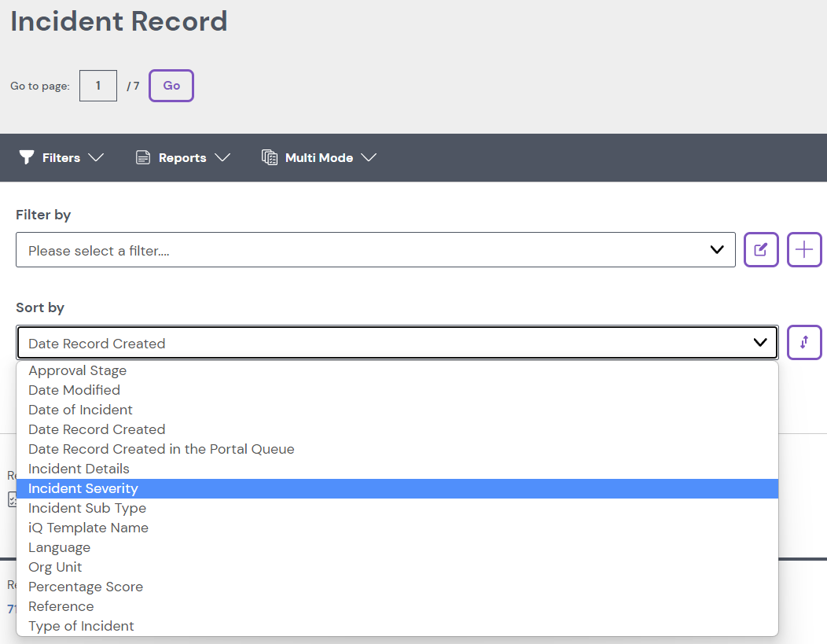Viewport: 827px width, 644px height.
Task: Choose Percentage Score sort option
Action: coord(86,587)
